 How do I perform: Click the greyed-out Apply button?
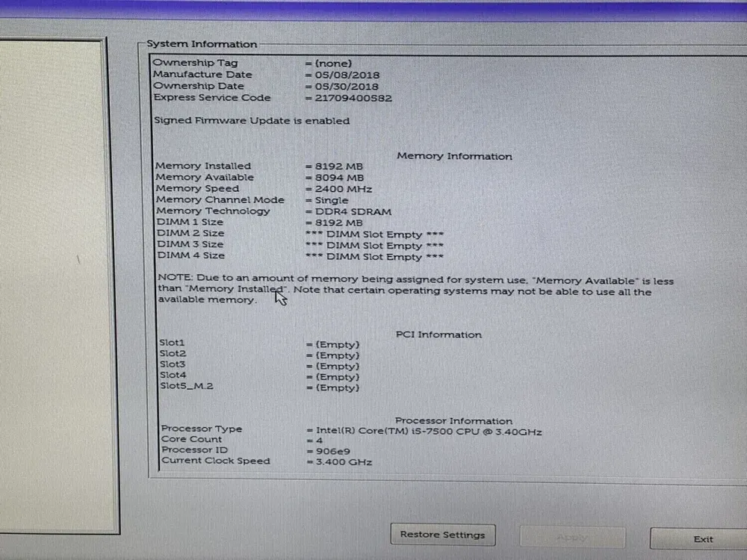(571, 537)
